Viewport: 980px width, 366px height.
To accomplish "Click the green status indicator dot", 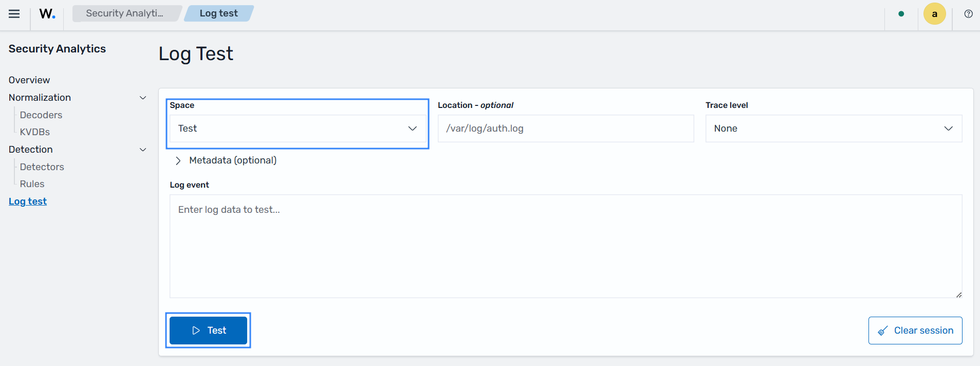I will tap(901, 14).
